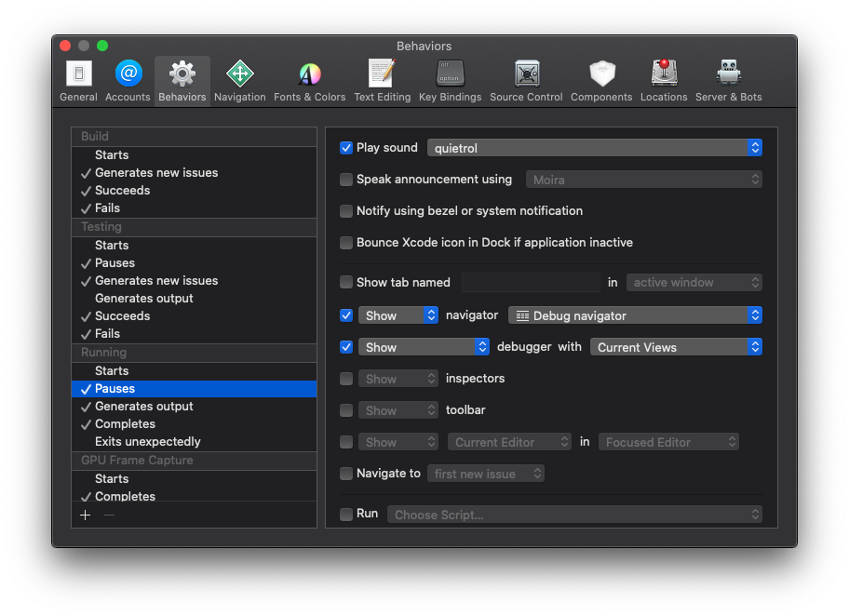Enable the Current Editor row checkbox
This screenshot has width=849, height=616.
[346, 442]
